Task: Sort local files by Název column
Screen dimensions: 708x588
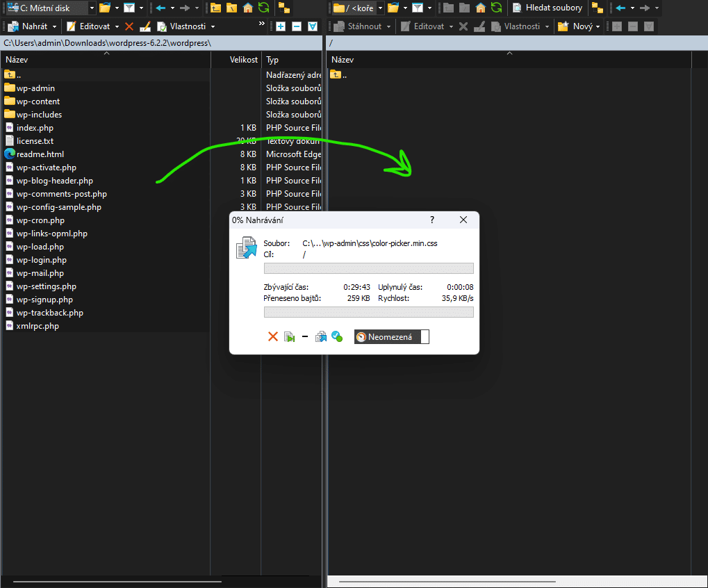Action: (106, 60)
